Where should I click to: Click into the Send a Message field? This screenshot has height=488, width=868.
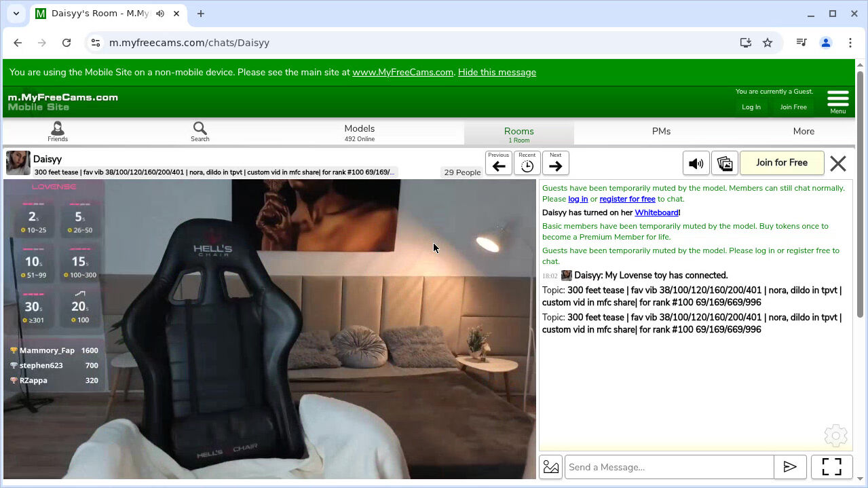coord(669,467)
